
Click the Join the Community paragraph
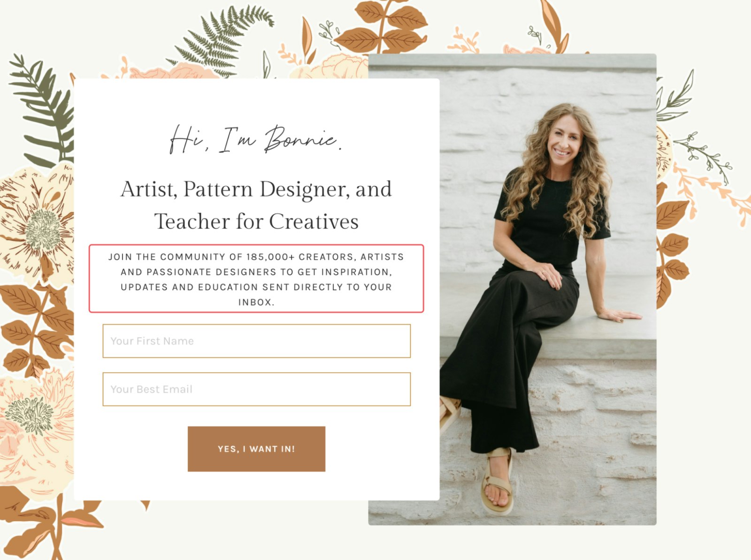256,279
